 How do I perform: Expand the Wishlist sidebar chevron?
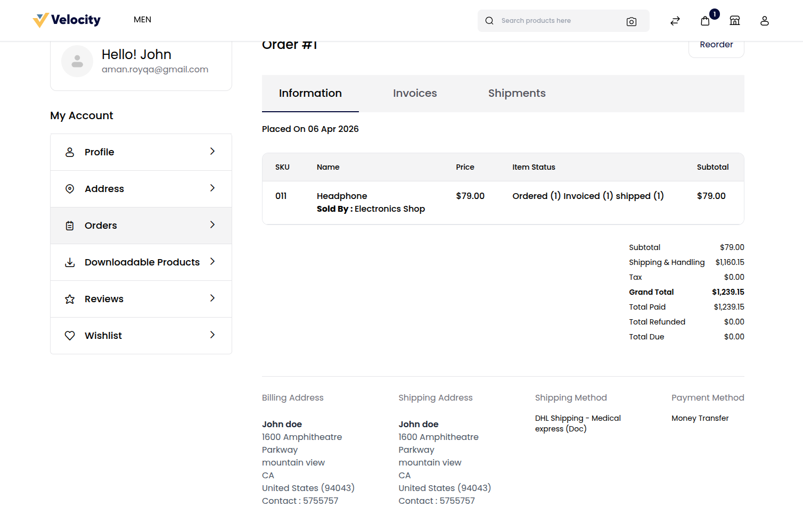212,335
